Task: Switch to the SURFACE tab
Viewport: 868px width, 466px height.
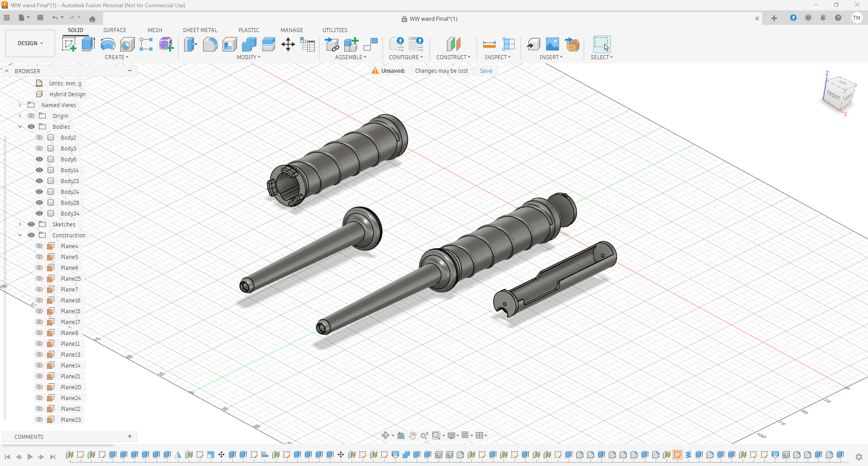Action: coord(114,30)
